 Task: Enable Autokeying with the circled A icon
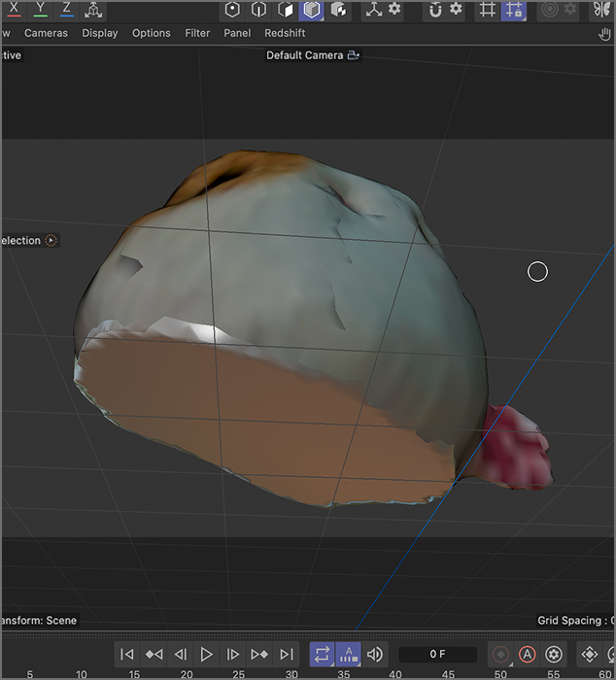click(x=527, y=655)
